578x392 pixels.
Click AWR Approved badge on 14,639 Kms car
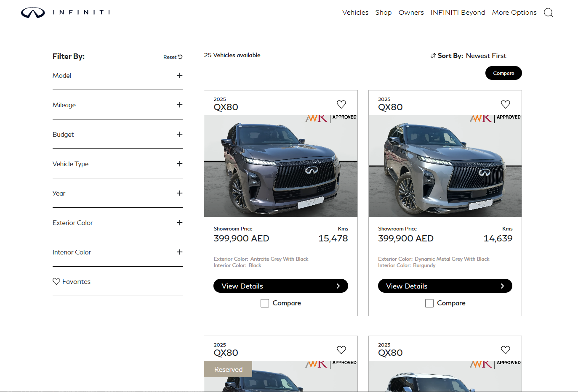[x=495, y=119]
